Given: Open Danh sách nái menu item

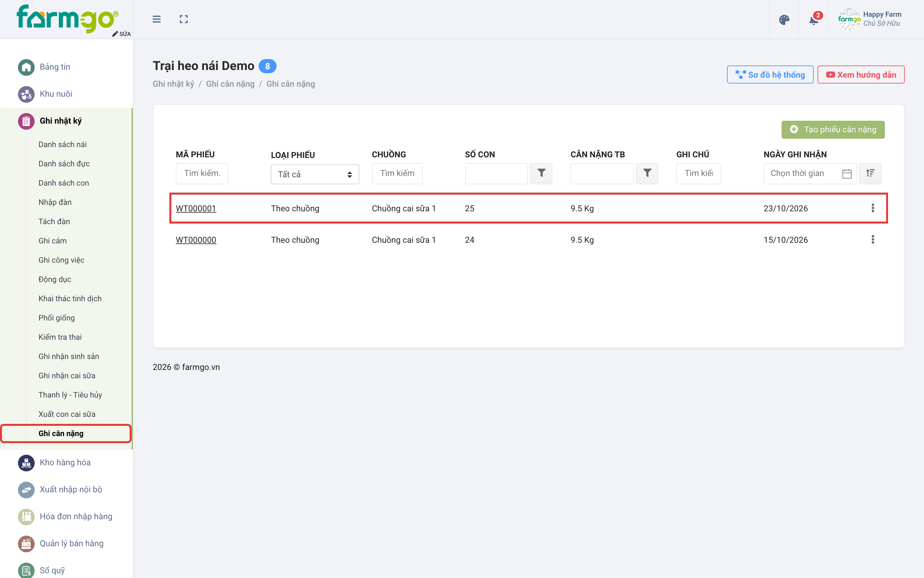Looking at the screenshot, I should click(x=63, y=144).
